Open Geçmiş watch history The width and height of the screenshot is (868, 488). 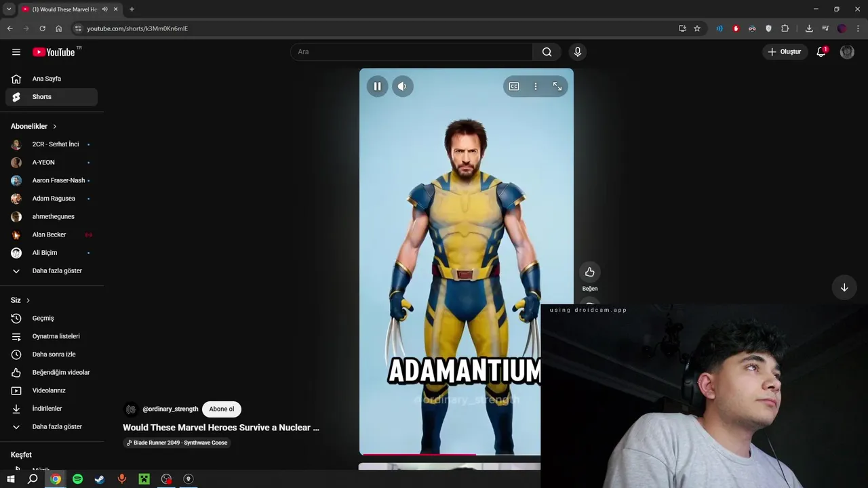click(52, 319)
